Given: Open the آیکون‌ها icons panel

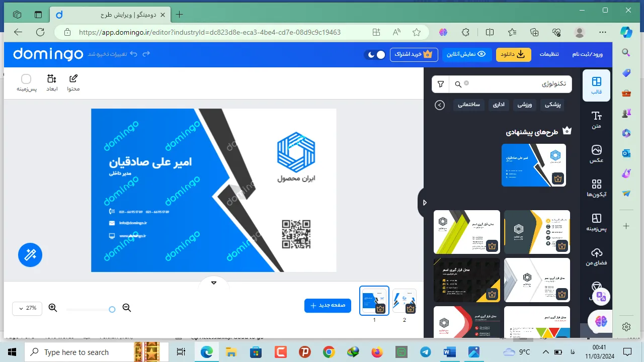Looking at the screenshot, I should [x=596, y=188].
